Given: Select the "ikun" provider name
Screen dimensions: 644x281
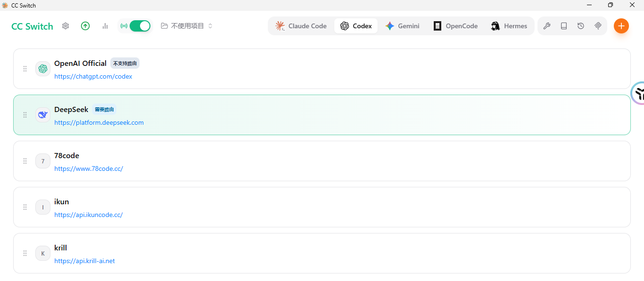Looking at the screenshot, I should pyautogui.click(x=62, y=201).
